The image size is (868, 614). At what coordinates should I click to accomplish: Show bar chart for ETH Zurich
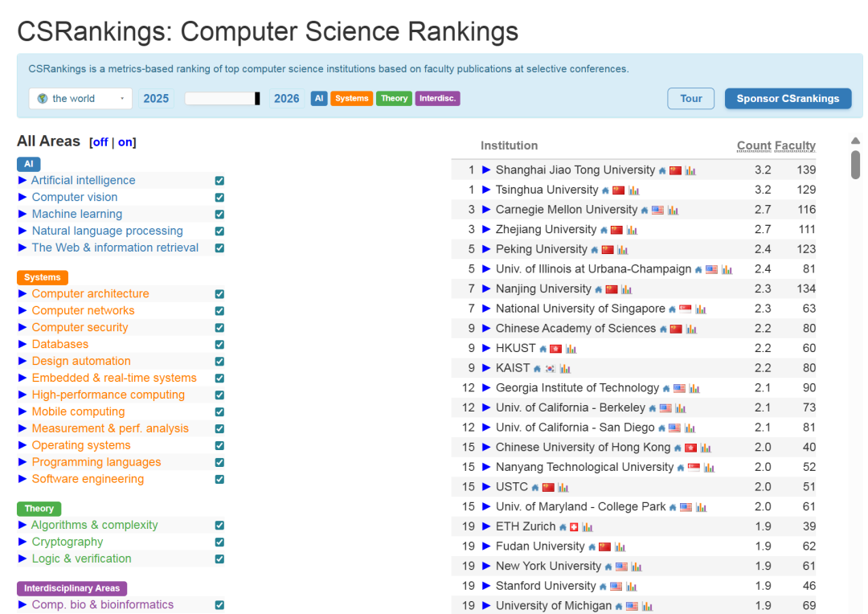pos(588,528)
